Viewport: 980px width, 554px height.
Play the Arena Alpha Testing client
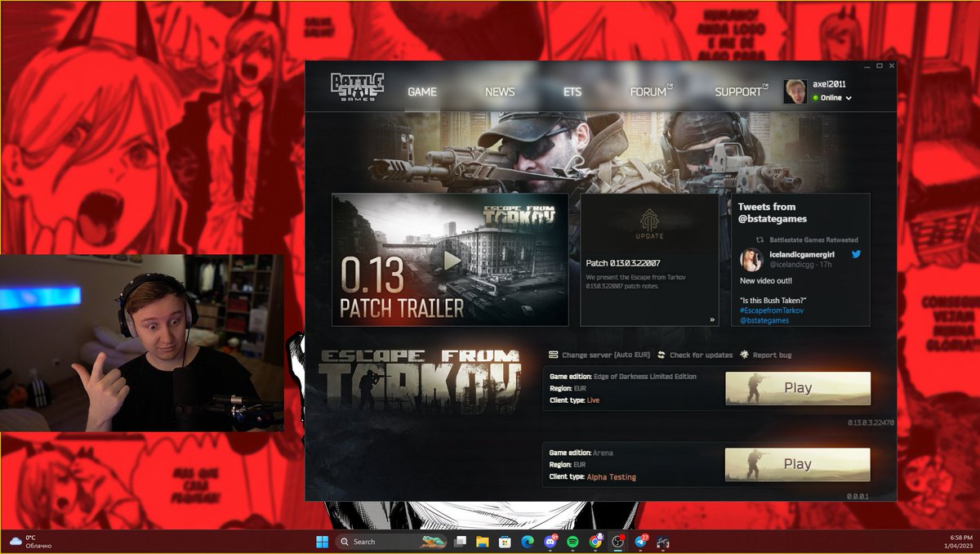coord(798,464)
